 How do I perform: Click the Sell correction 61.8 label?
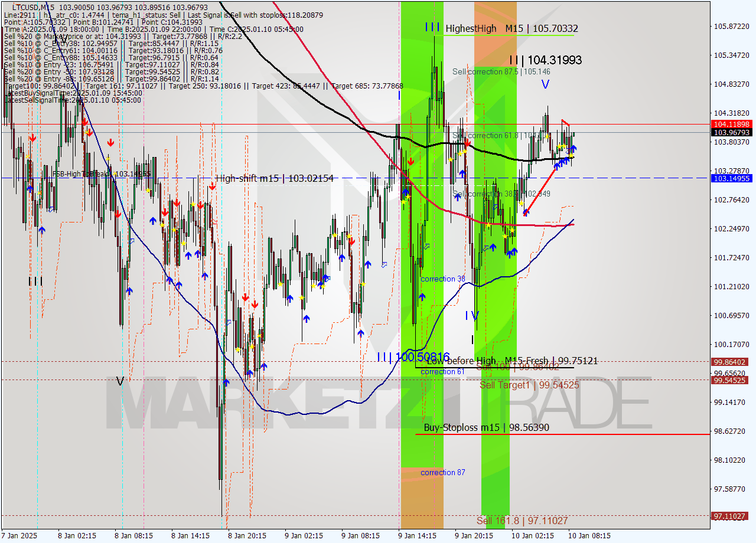click(x=501, y=136)
